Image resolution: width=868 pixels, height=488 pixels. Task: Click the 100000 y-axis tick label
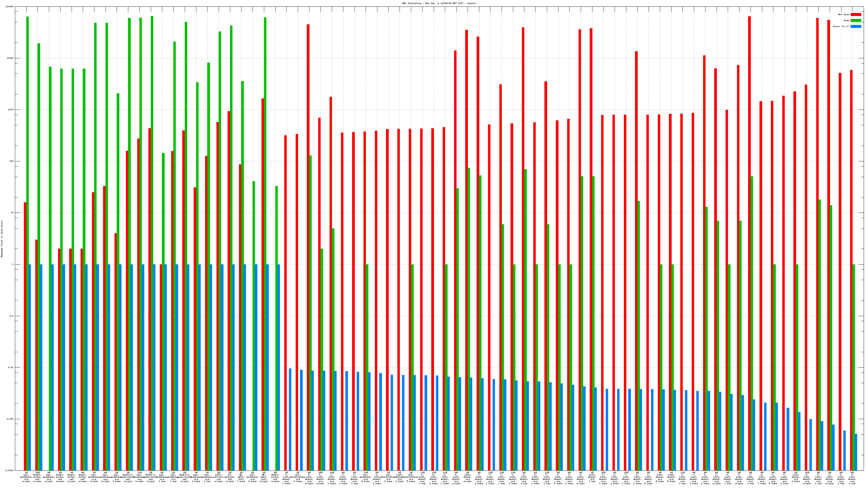pos(10,7)
